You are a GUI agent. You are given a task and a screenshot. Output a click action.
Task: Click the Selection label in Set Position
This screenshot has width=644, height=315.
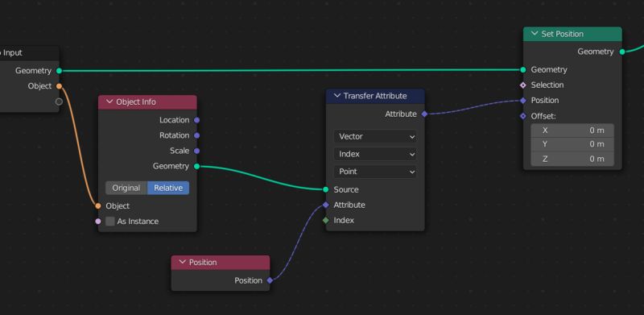(x=547, y=85)
